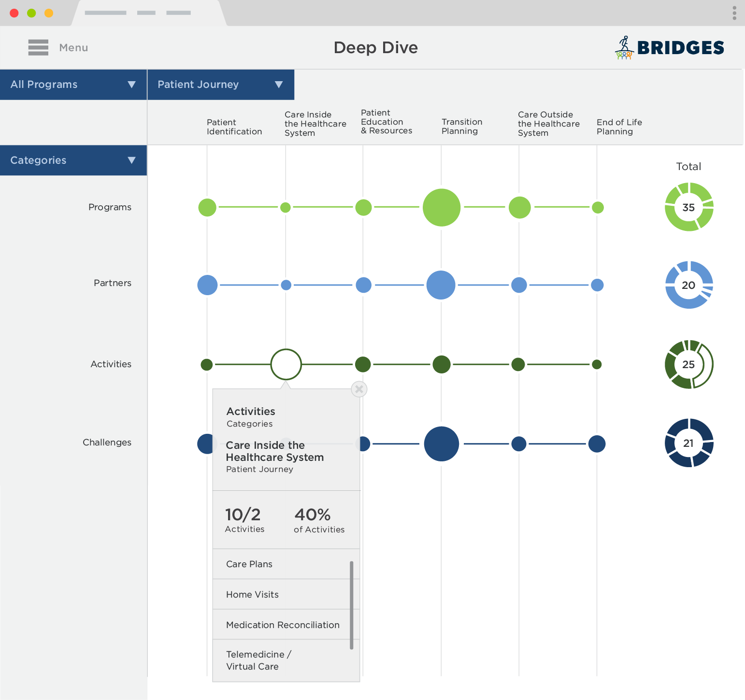The height and width of the screenshot is (700, 745).
Task: Expand the Categories dropdown
Action: (73, 160)
